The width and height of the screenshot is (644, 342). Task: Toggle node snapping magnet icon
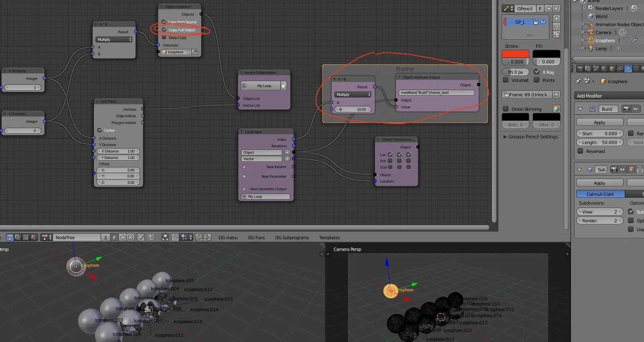(175, 237)
